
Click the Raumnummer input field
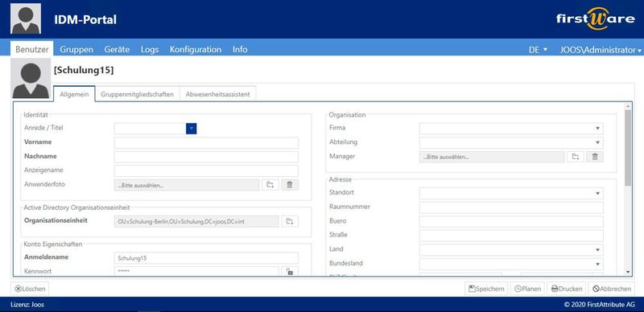(511, 207)
